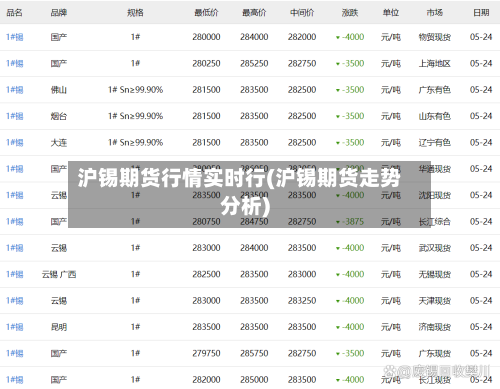Click the 广东有色 market cell

pos(435,90)
